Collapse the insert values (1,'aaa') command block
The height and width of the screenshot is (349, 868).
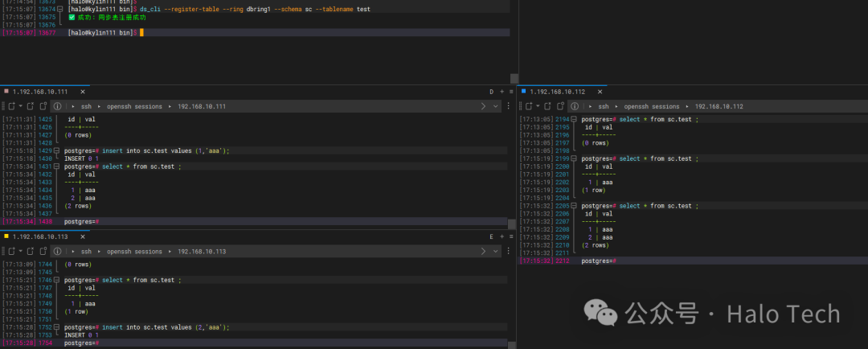pyautogui.click(x=57, y=150)
